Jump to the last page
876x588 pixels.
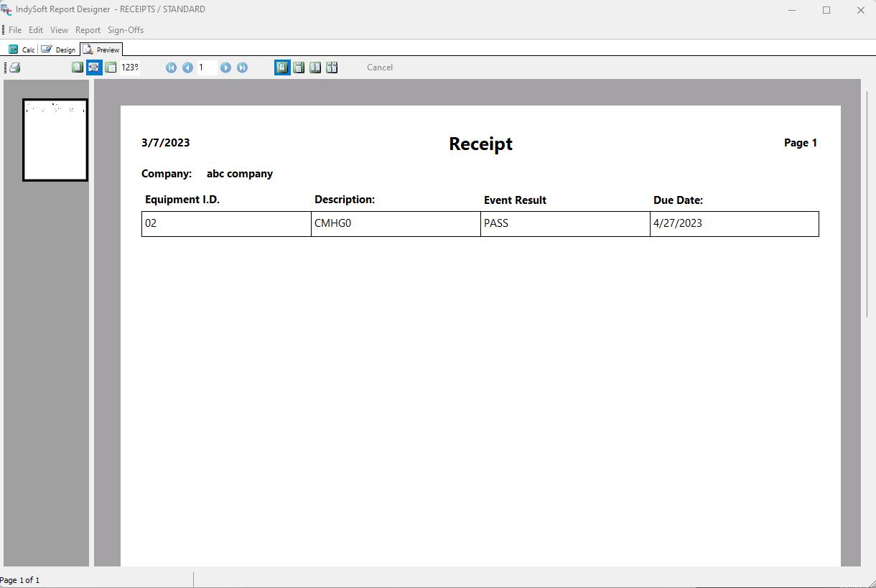click(242, 67)
